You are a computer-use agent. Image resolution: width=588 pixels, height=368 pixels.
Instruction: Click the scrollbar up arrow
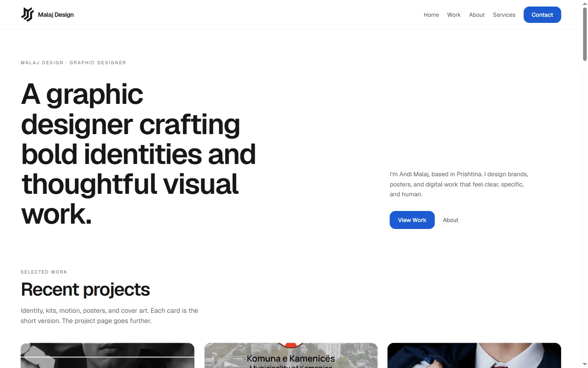585,3
